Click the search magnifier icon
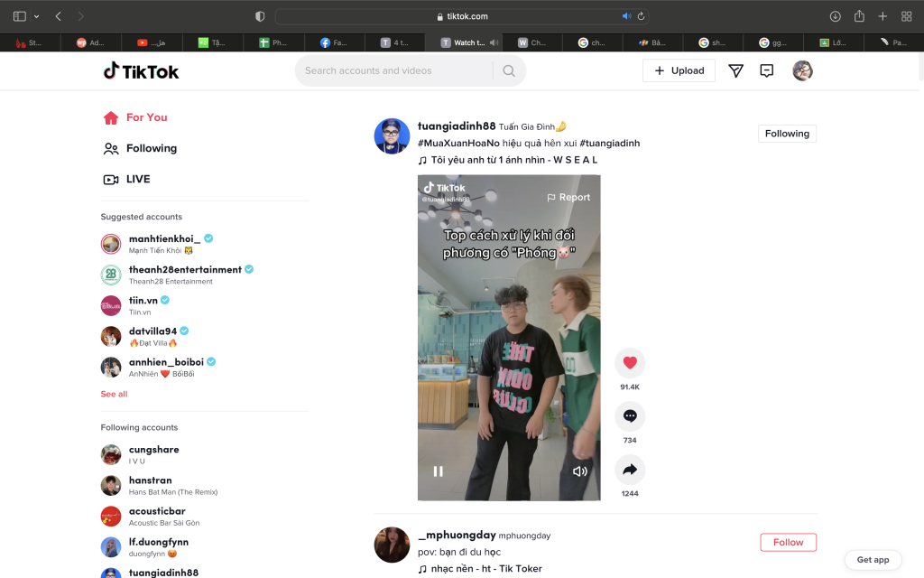Screen dimensions: 924x578 [x=509, y=70]
